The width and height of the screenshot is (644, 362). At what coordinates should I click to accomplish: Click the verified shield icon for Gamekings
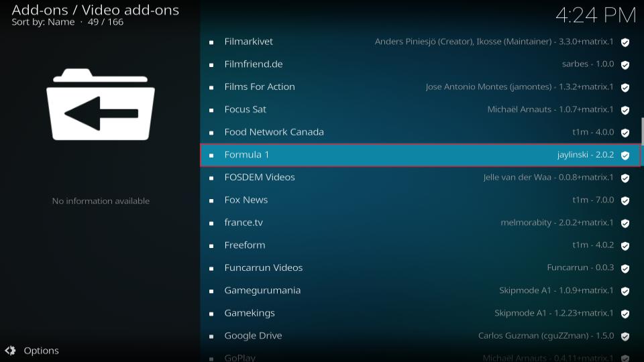(625, 314)
